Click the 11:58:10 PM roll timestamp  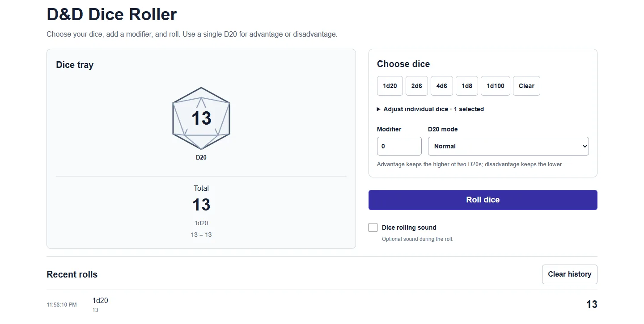[62, 305]
